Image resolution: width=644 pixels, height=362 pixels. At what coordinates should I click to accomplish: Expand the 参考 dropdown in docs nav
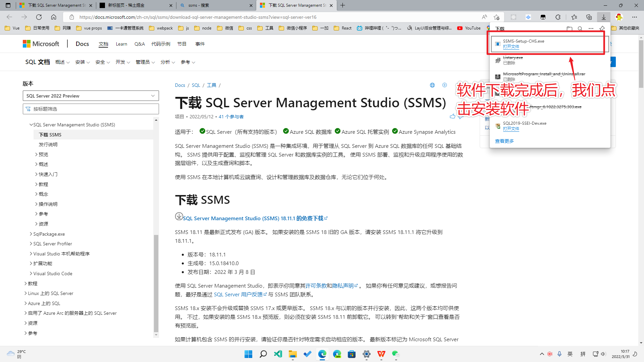188,62
